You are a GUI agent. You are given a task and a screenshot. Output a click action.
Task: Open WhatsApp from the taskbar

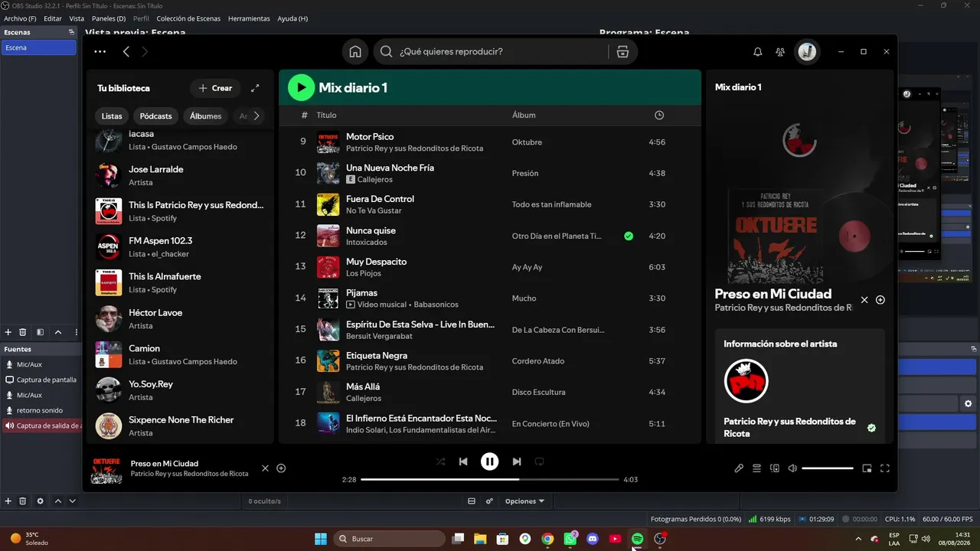pyautogui.click(x=570, y=539)
